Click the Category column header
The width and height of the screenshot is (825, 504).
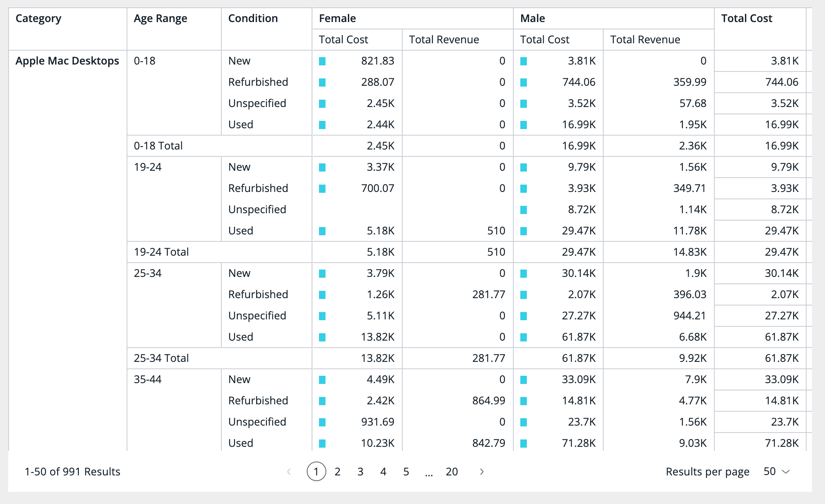(38, 18)
